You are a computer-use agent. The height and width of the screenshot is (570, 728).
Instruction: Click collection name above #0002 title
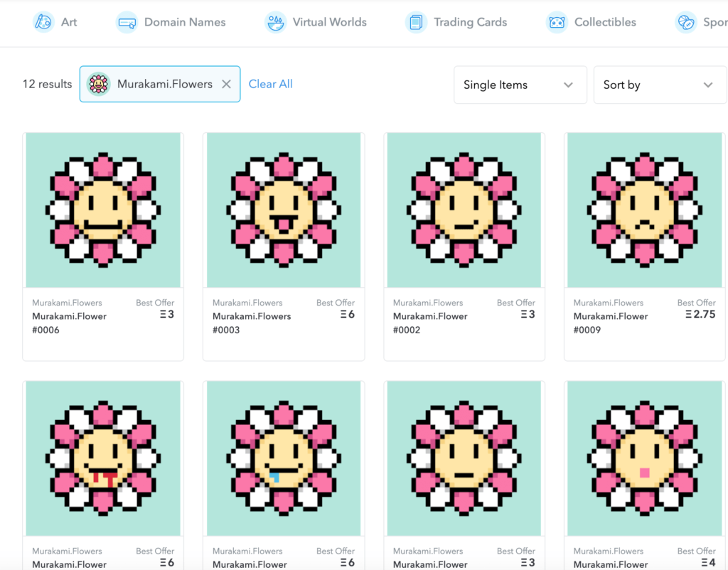pyautogui.click(x=428, y=303)
